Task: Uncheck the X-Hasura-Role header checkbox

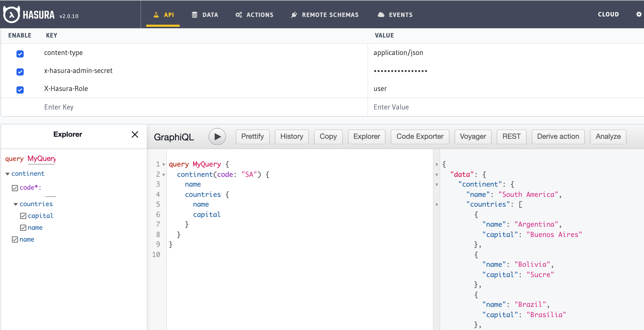Action: click(20, 90)
